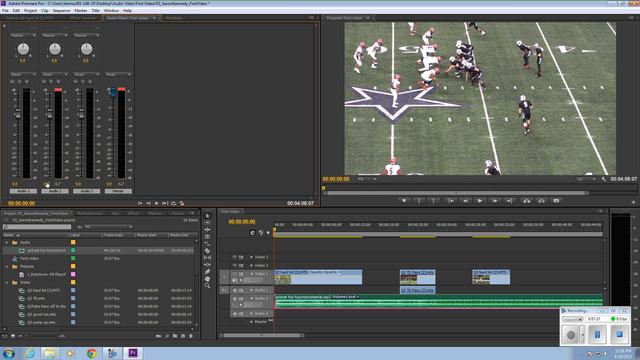Expand the Video 2 track
This screenshot has width=640, height=360.
(x=251, y=265)
